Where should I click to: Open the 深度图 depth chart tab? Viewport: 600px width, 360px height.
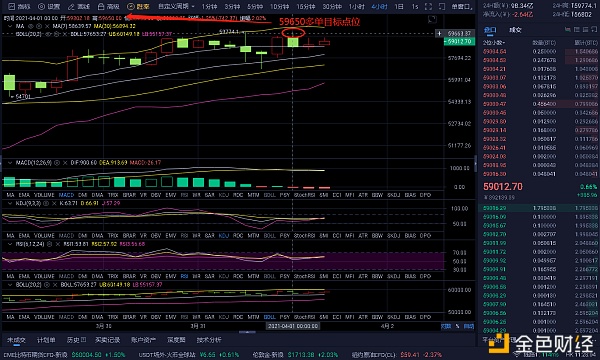point(176,340)
